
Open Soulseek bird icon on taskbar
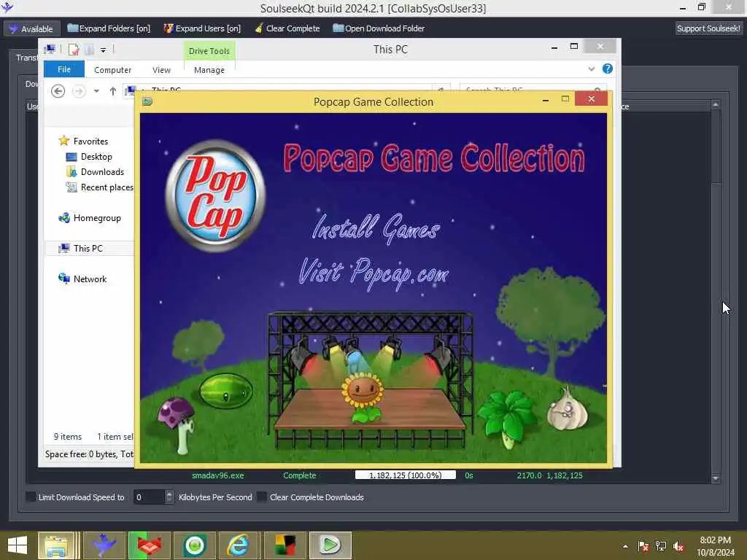point(104,545)
